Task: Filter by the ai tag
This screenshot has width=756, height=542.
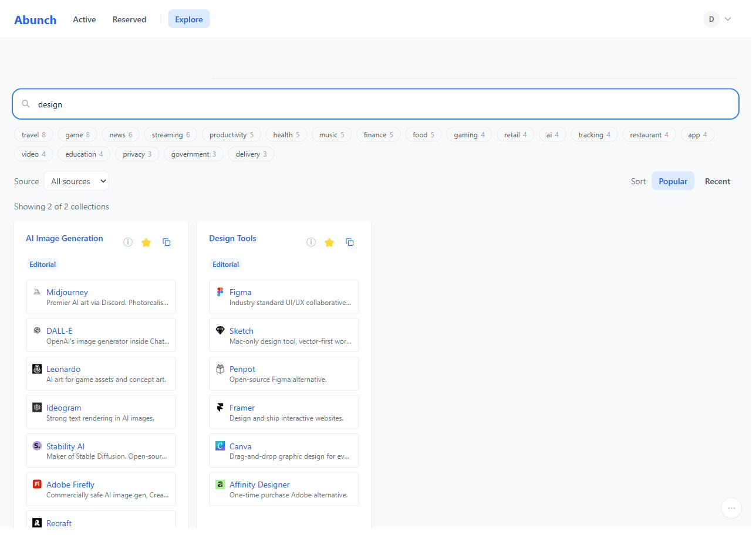Action: pyautogui.click(x=553, y=135)
